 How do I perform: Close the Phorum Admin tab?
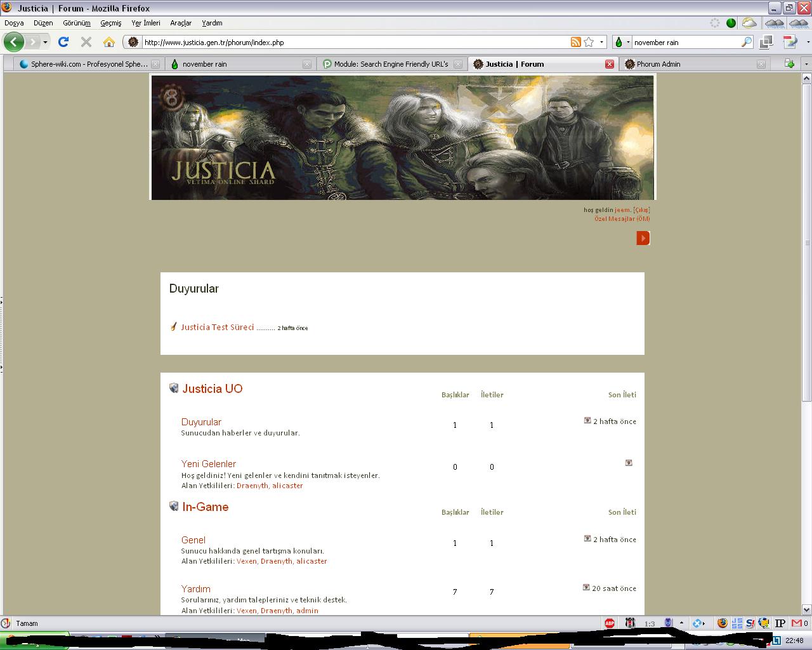click(x=761, y=64)
